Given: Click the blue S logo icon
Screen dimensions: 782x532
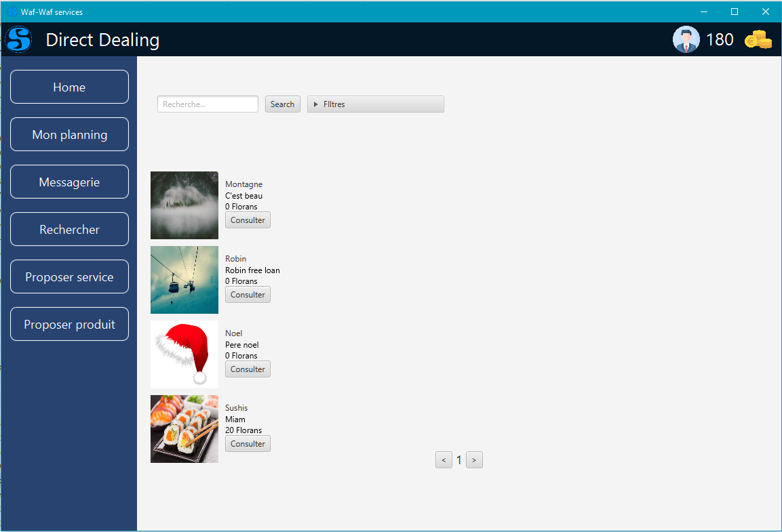Looking at the screenshot, I should pos(19,39).
